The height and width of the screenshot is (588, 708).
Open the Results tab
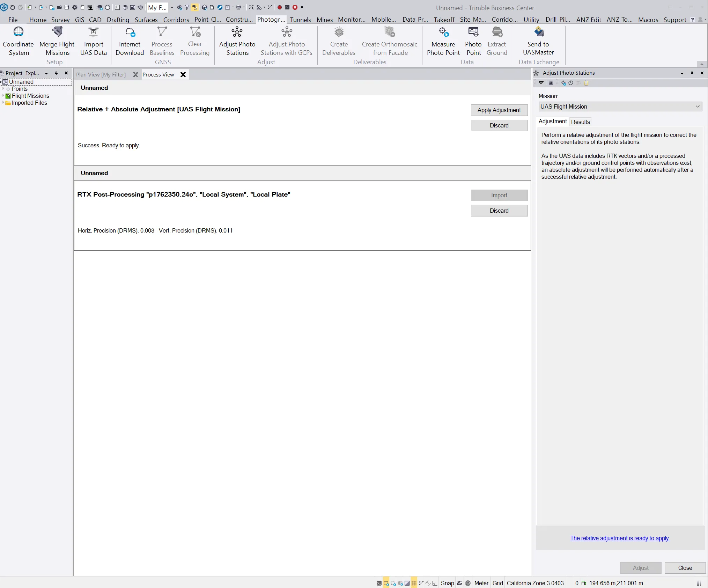[x=580, y=122]
